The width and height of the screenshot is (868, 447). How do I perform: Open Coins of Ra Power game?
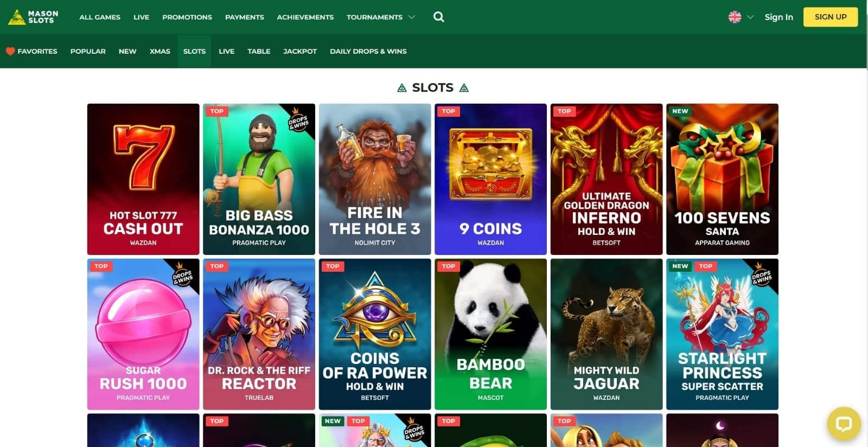tap(375, 334)
